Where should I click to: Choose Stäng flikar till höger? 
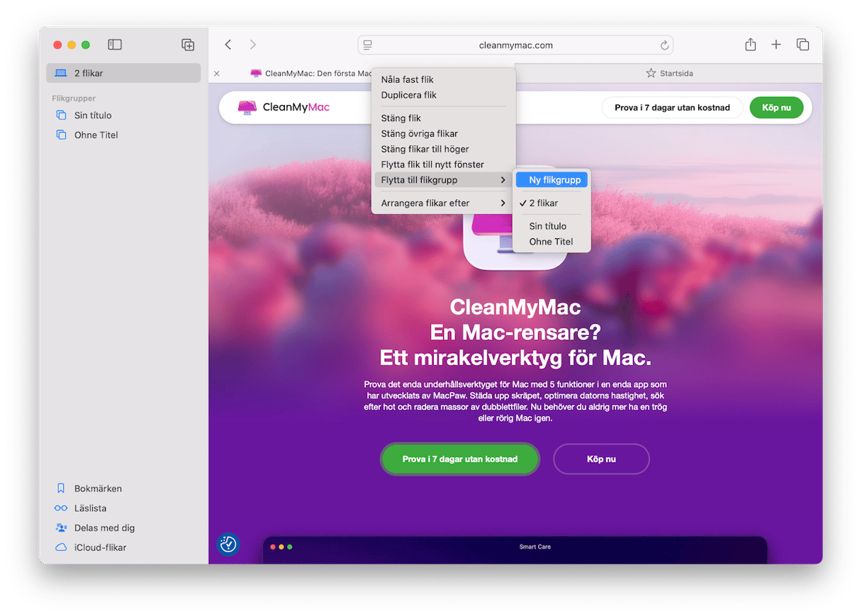pos(443,150)
